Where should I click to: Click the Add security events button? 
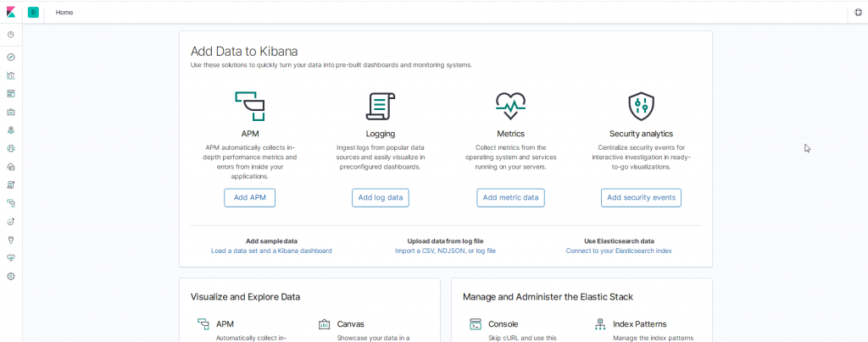(641, 198)
